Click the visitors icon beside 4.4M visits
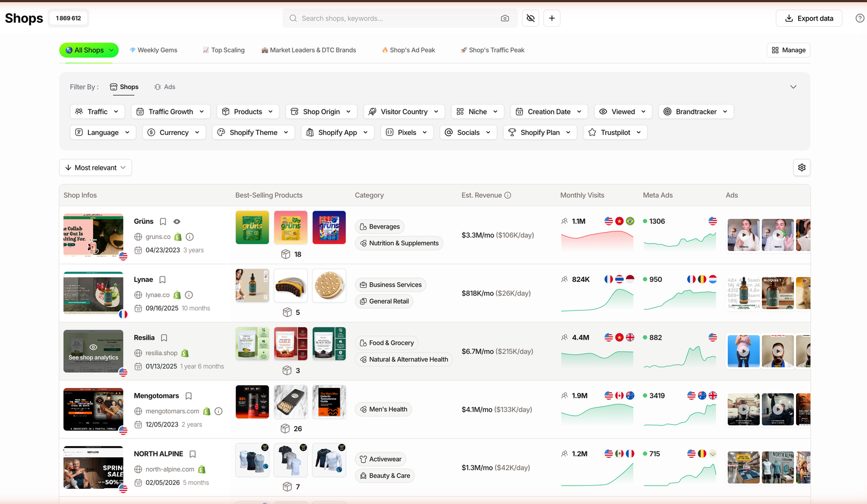The width and height of the screenshot is (867, 504). pyautogui.click(x=565, y=337)
